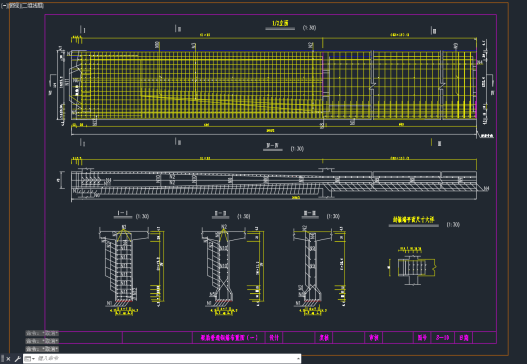Select the 复核 cell in title block
This screenshot has width=527, height=364.
[324, 337]
